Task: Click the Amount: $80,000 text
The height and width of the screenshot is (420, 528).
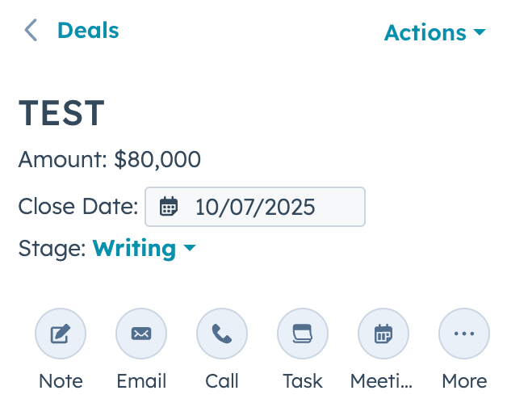Action: click(x=109, y=160)
